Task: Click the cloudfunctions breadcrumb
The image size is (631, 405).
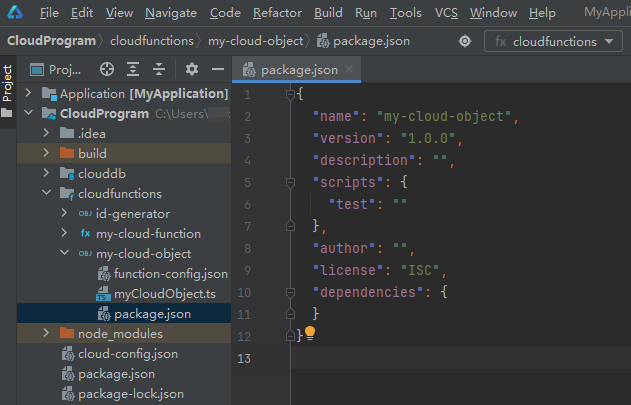Action: (152, 41)
